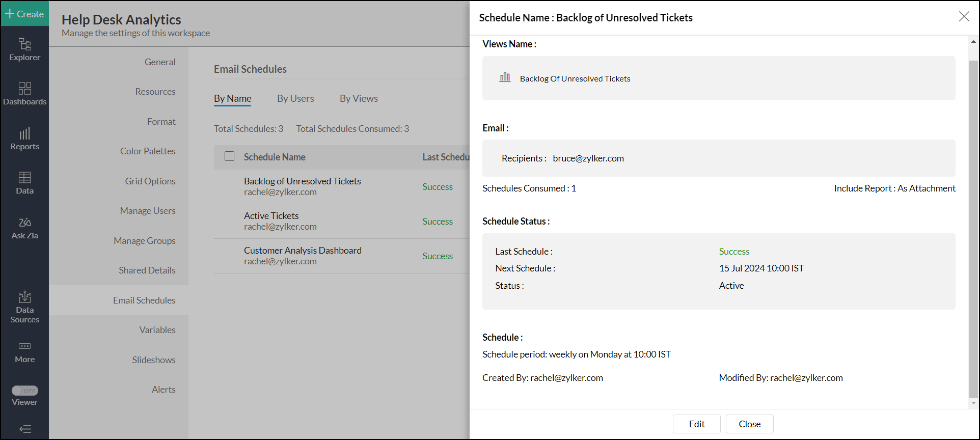Image resolution: width=980 pixels, height=440 pixels.
Task: Click the Edit button
Action: click(696, 424)
